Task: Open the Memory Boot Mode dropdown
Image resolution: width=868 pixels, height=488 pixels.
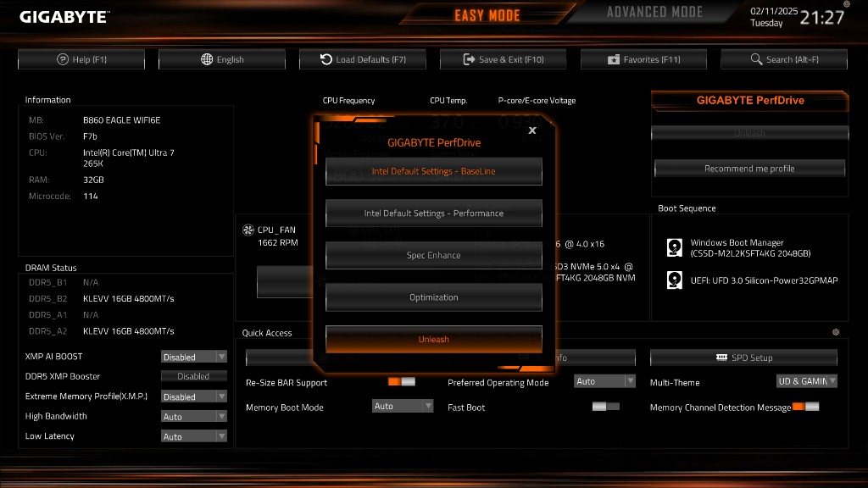Action: [x=403, y=406]
